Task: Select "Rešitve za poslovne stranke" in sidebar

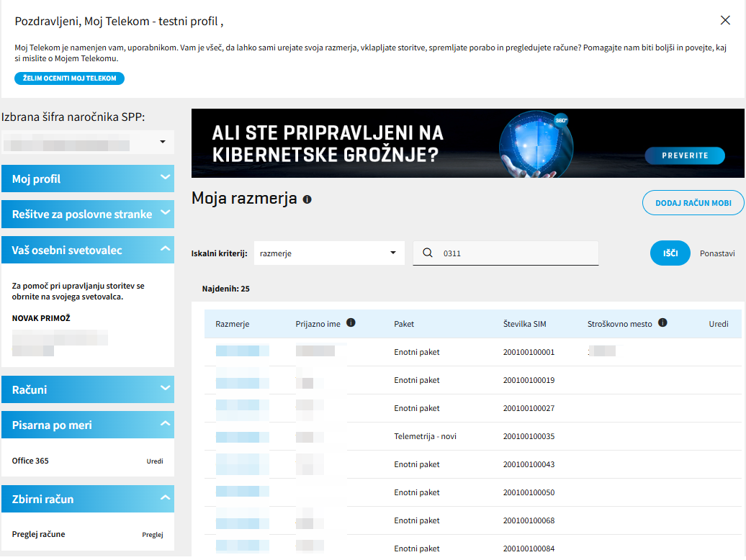Action: 88,214
